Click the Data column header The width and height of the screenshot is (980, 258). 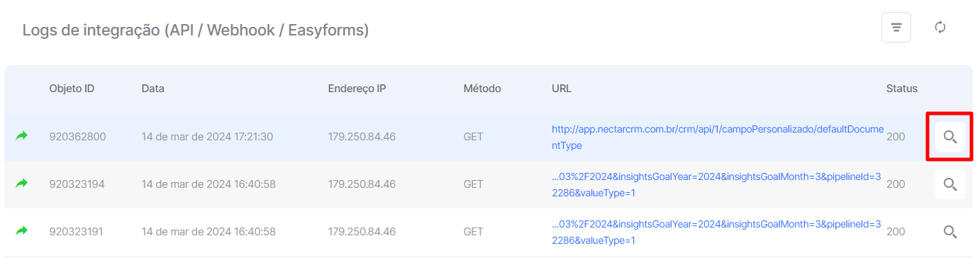153,89
